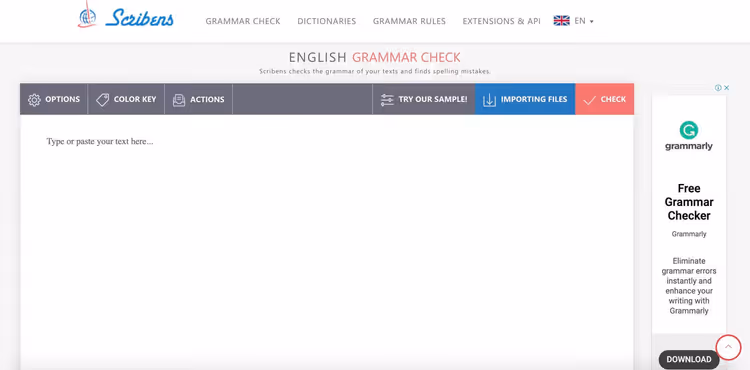Select the IMPORTING FILES button
The image size is (750, 370).
click(x=525, y=99)
